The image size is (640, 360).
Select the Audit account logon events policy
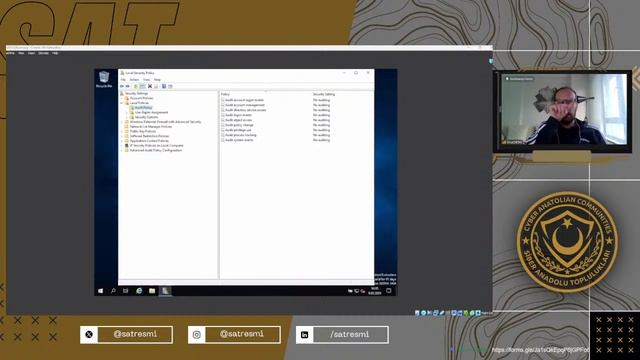tap(244, 100)
